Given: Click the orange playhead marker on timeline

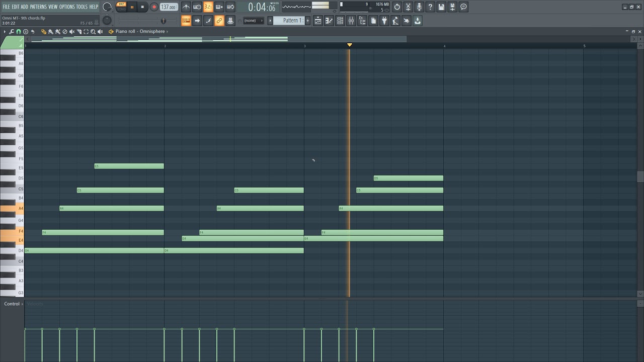Looking at the screenshot, I should (x=350, y=45).
